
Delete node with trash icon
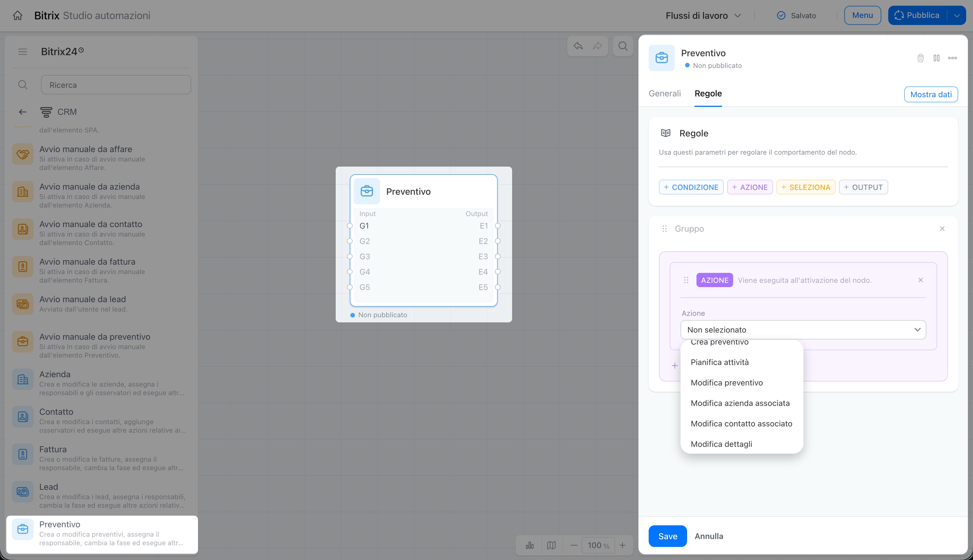click(x=920, y=58)
